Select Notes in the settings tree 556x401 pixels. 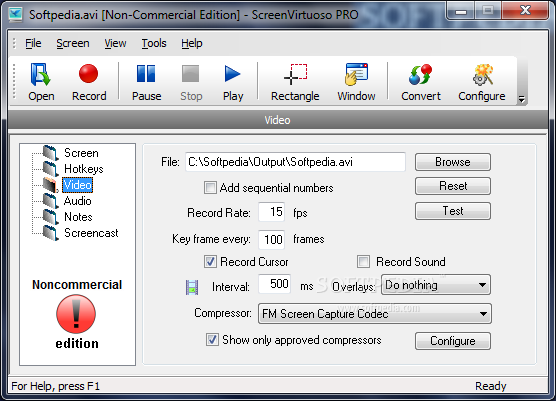click(78, 217)
